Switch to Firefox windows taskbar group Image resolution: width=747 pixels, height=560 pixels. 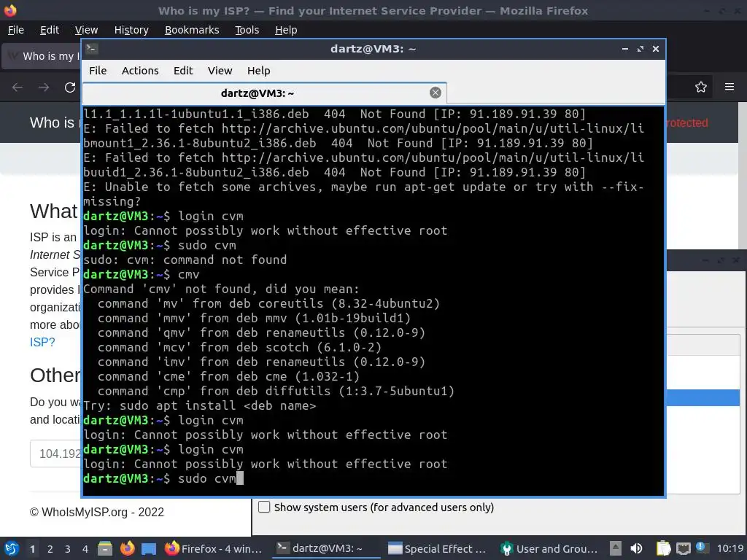214,549
